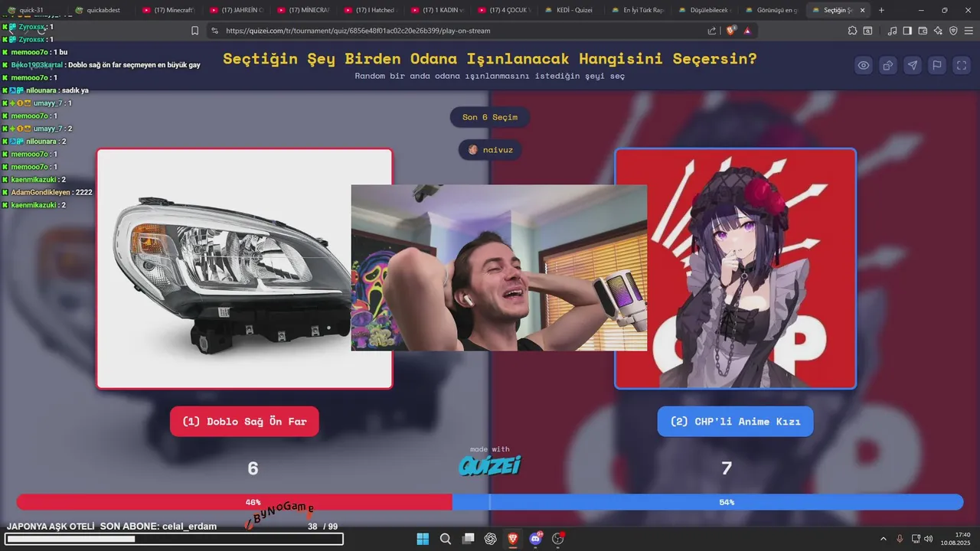Screen dimensions: 980x551
Task: Switch to the (17) 1 KADIN tab
Action: 439,10
